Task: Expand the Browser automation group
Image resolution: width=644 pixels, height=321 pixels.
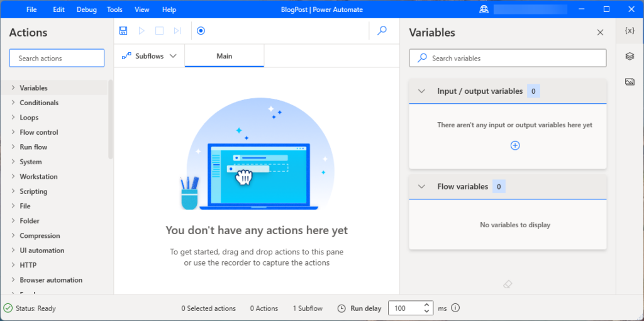Action: [x=13, y=280]
